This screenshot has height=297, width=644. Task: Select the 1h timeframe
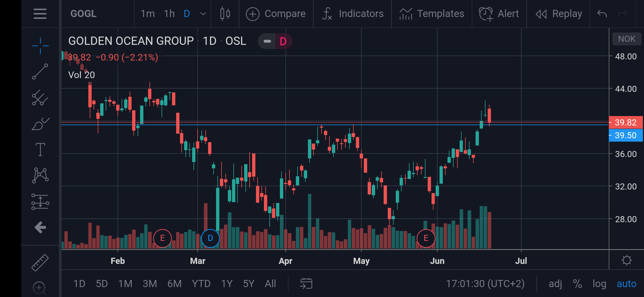(169, 14)
